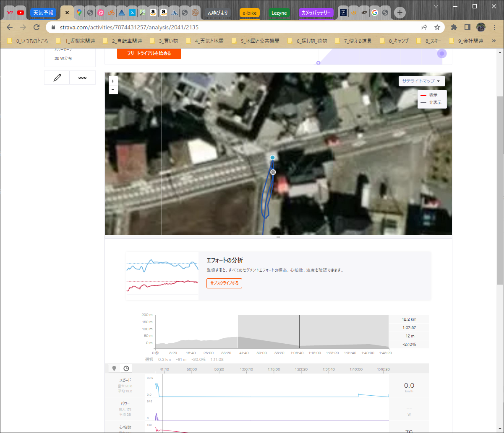
Task: Open the サテライトマップ map type dropdown
Action: (421, 81)
